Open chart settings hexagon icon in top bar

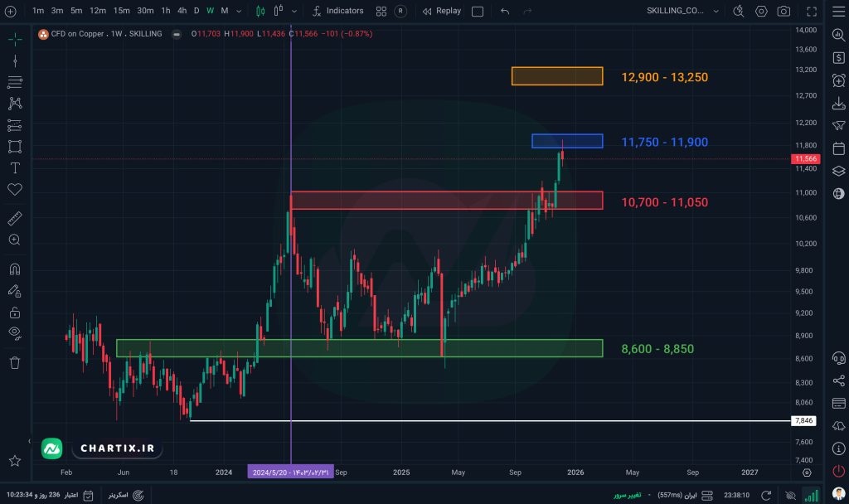click(761, 11)
